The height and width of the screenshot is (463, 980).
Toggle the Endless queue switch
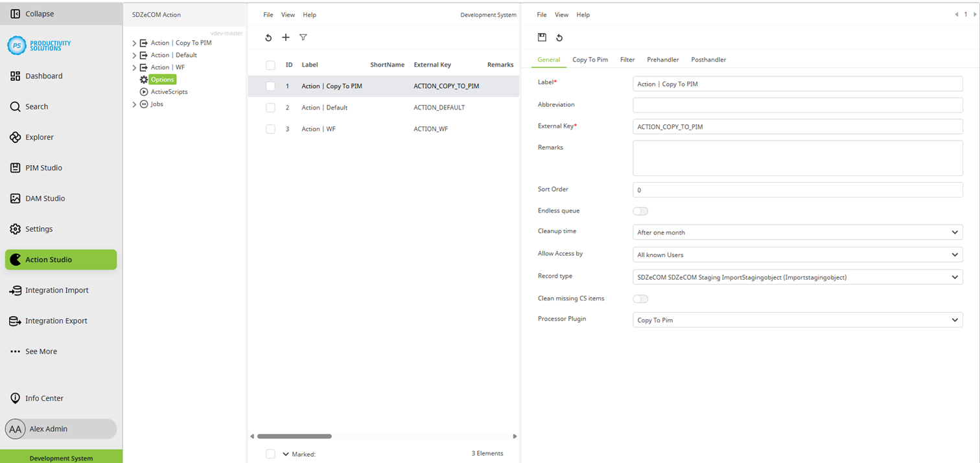pyautogui.click(x=640, y=211)
